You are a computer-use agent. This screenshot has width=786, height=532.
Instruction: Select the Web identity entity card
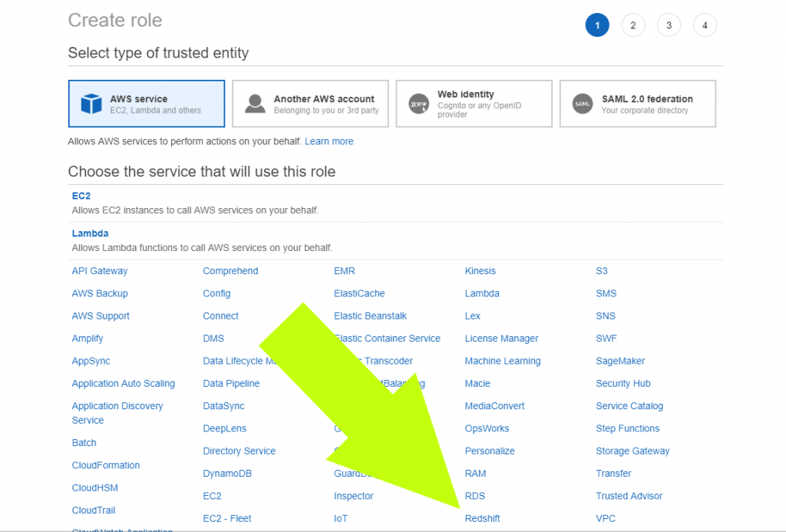[x=474, y=104]
